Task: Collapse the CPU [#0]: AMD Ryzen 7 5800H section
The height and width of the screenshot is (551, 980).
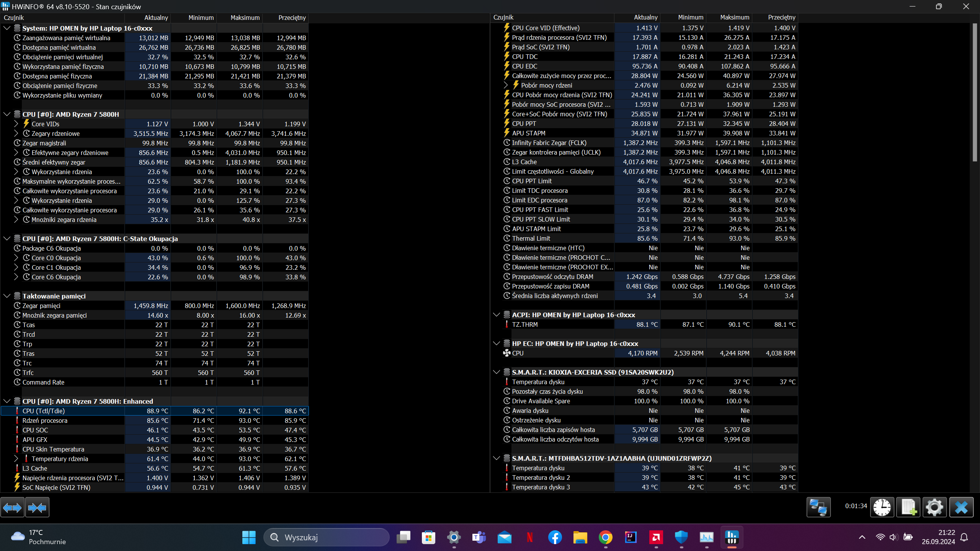Action: pyautogui.click(x=7, y=114)
